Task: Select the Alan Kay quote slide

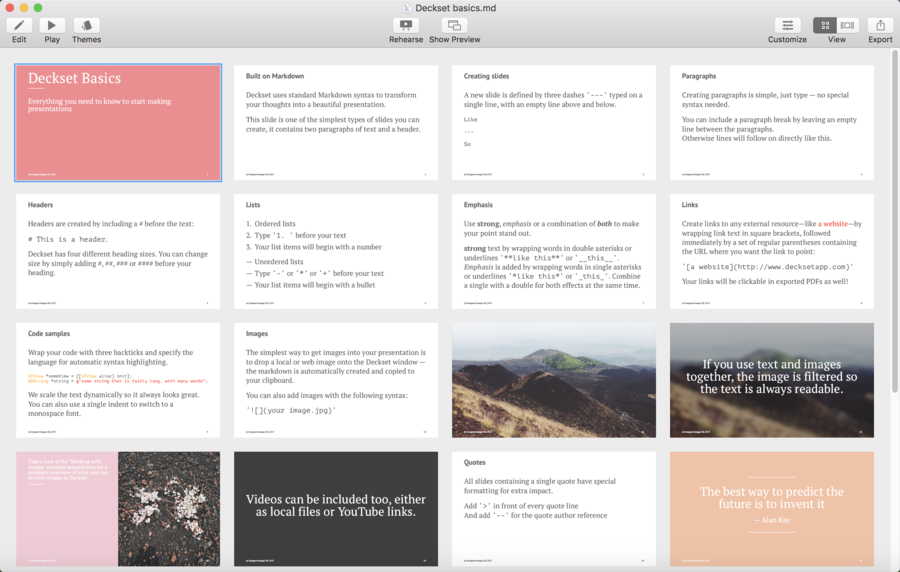Action: pos(772,509)
